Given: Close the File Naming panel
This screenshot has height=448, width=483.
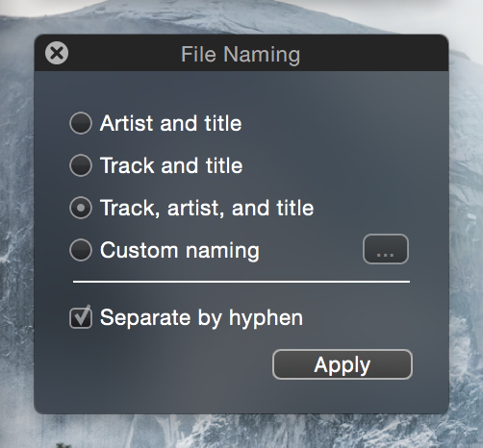Looking at the screenshot, I should pos(57,53).
